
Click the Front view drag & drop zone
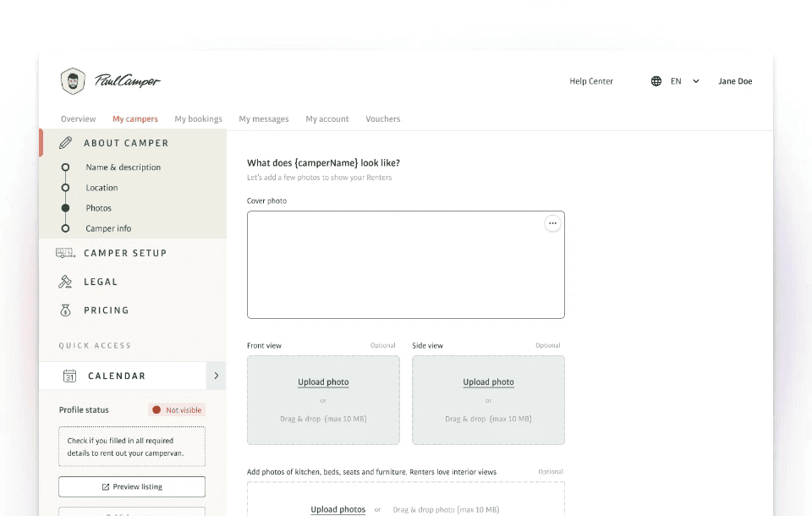tap(323, 400)
